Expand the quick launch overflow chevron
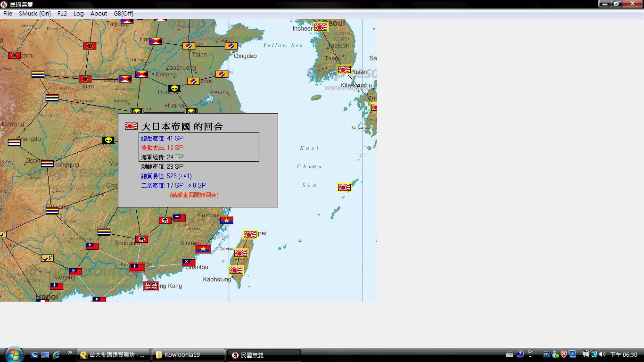 [70, 353]
